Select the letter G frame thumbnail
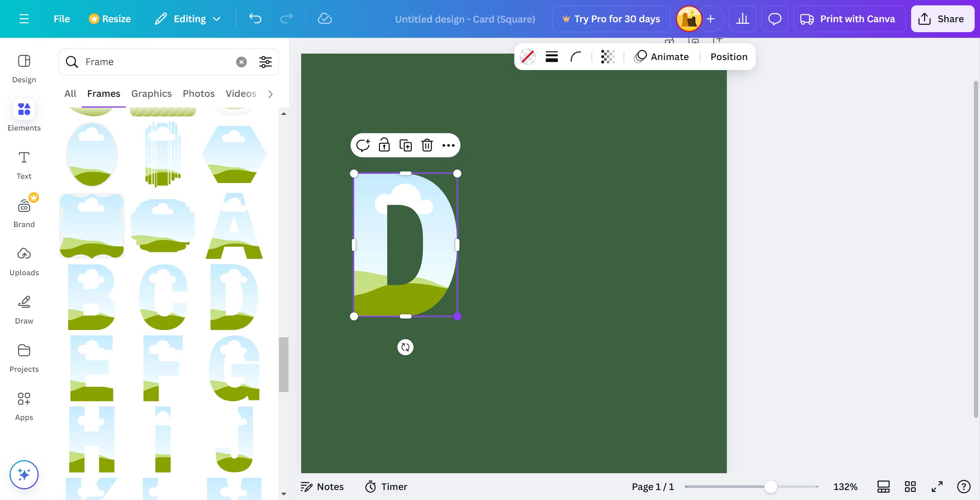This screenshot has height=500, width=980. coord(234,368)
